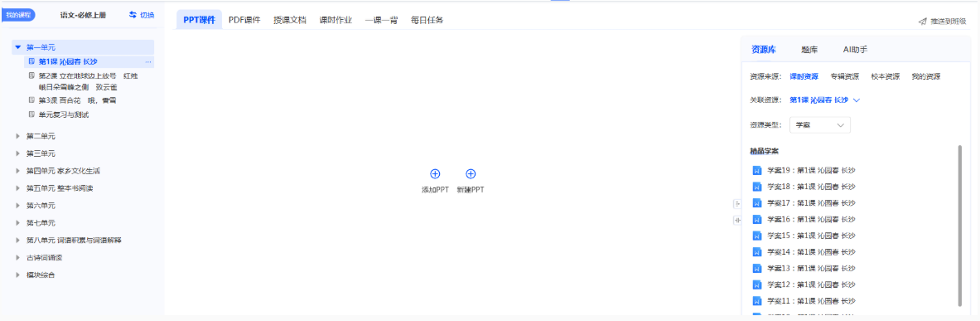Viewport: 980px width, 321px height.
Task: Switch to the 一课一背 tab
Action: (381, 20)
